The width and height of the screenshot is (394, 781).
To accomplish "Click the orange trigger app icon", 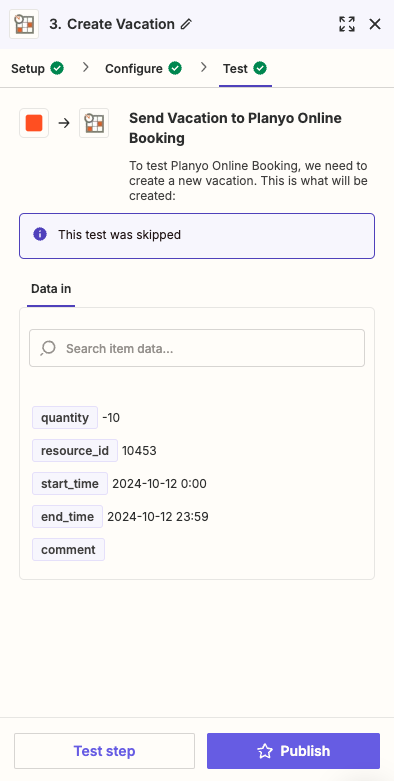I will coord(34,123).
